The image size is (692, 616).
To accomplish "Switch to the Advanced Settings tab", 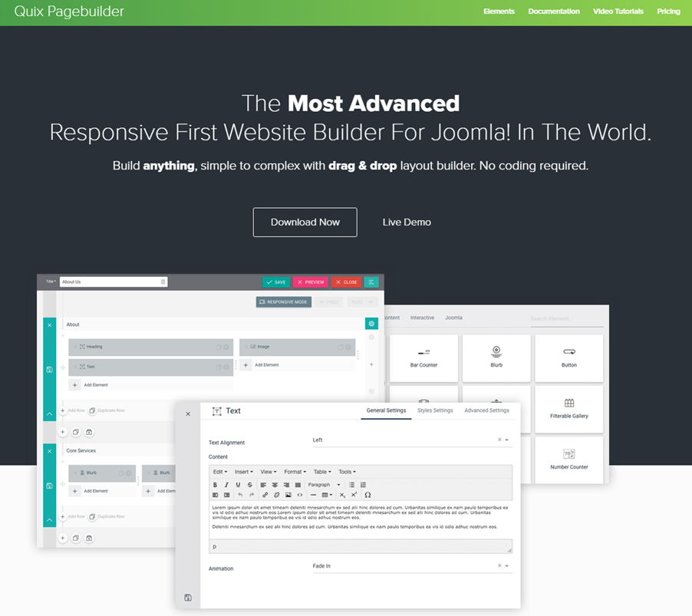I will (x=487, y=410).
